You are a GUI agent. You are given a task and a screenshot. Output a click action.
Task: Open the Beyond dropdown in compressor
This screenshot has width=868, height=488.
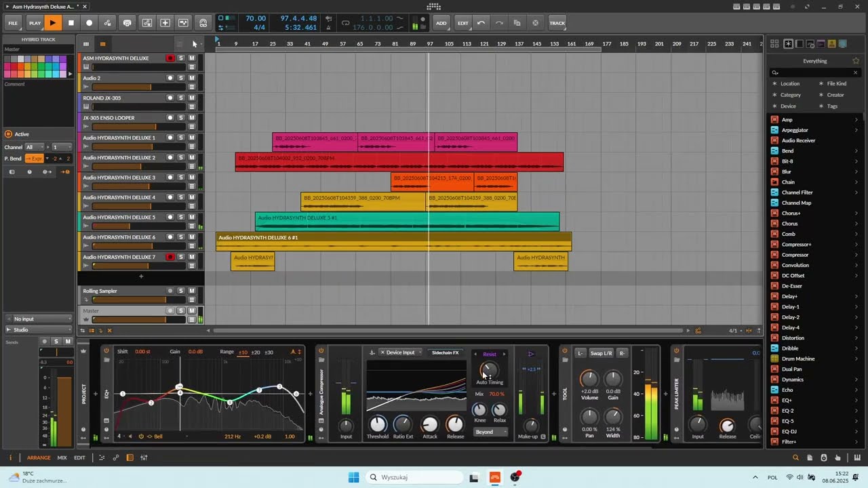tap(490, 432)
